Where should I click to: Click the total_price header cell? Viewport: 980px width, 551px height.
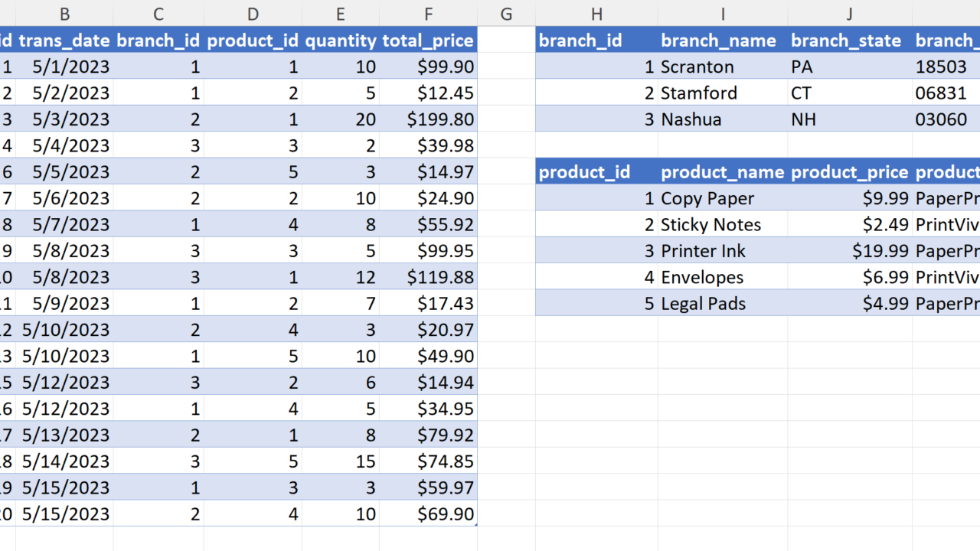click(x=428, y=41)
